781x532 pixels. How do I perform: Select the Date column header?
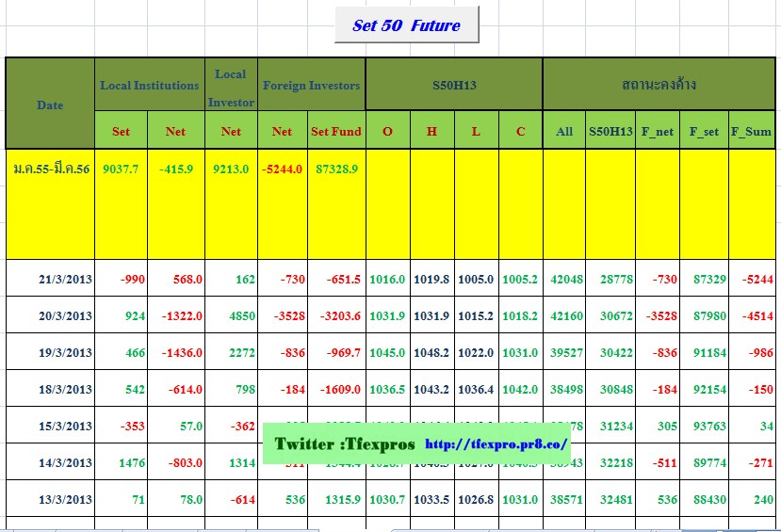(50, 105)
